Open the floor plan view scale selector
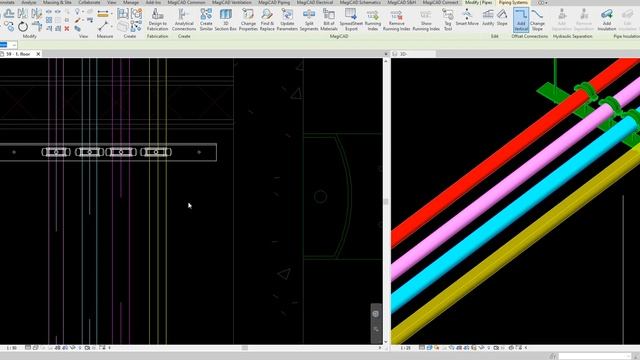This screenshot has width=640, height=360. pos(12,348)
